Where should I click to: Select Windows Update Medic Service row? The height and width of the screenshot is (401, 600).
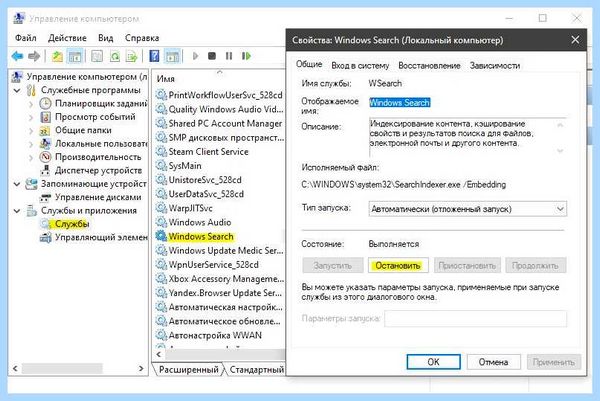220,251
